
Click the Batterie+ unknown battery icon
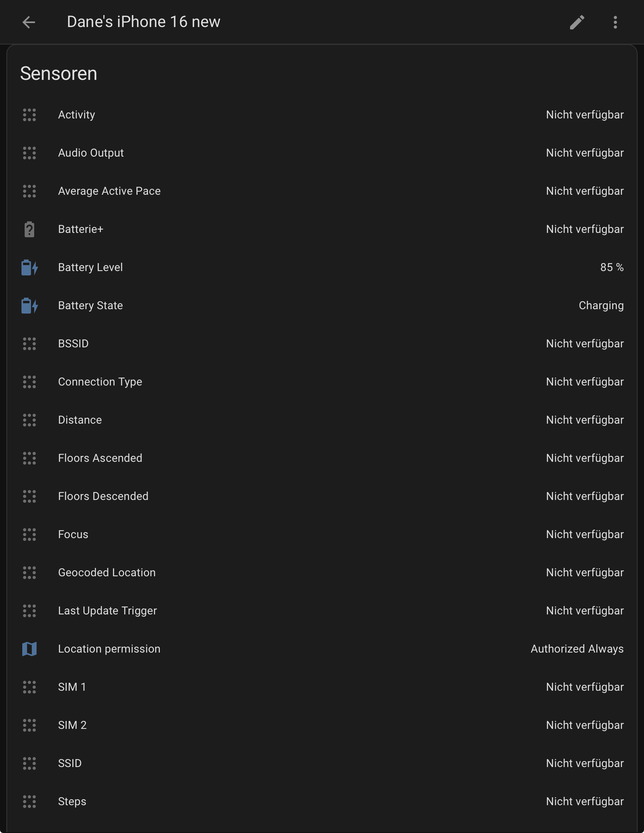coord(29,229)
